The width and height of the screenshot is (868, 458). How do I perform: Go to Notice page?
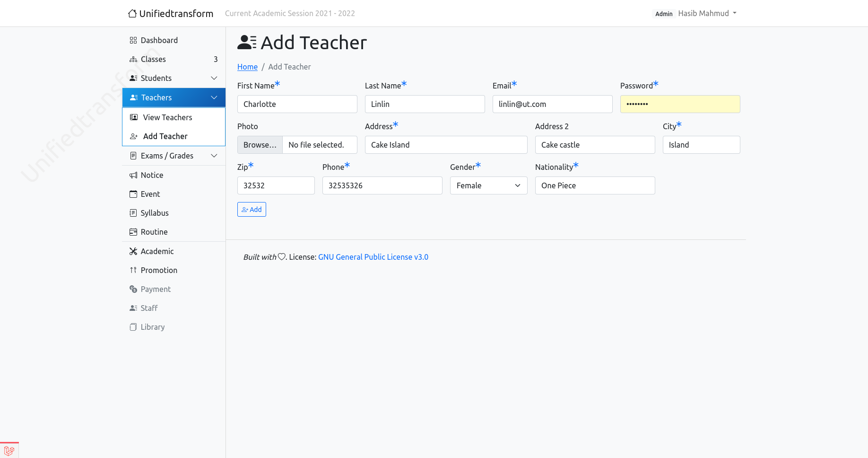[174, 175]
